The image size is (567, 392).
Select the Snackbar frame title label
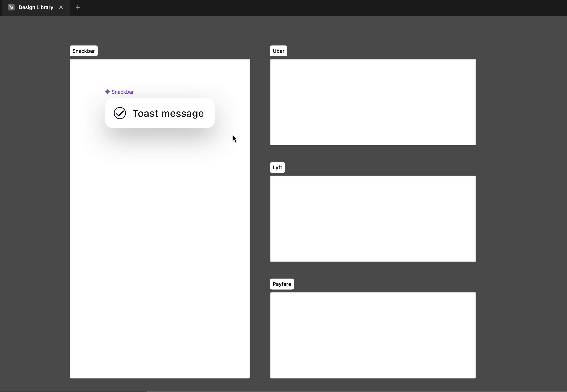tap(84, 51)
